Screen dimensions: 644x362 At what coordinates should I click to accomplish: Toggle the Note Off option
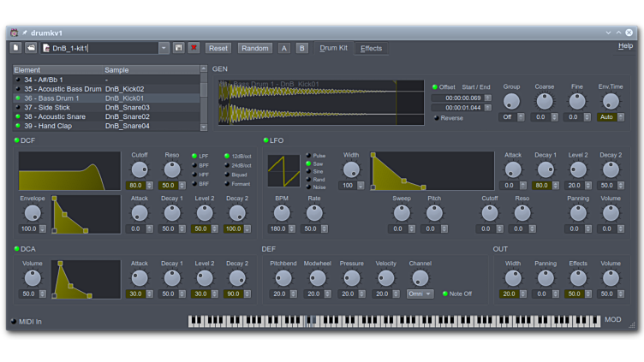coord(445,294)
